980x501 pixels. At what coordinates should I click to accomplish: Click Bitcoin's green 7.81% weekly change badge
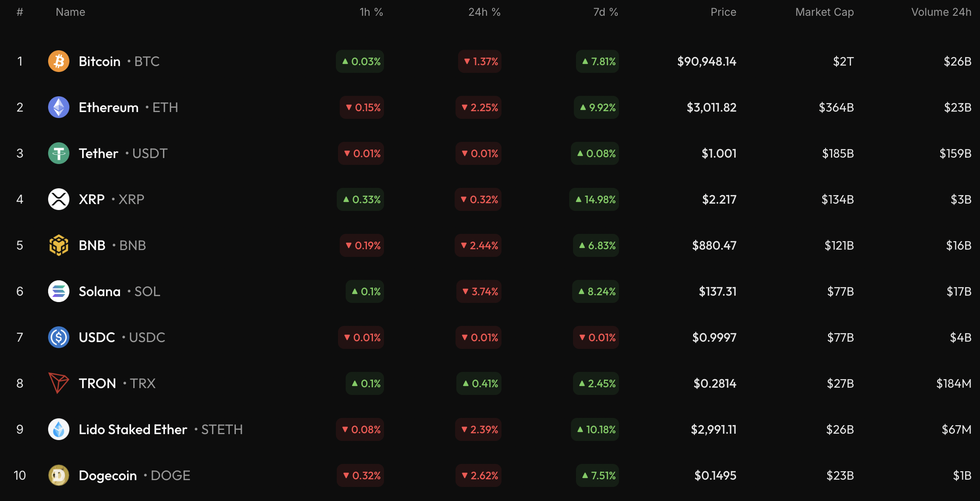598,61
